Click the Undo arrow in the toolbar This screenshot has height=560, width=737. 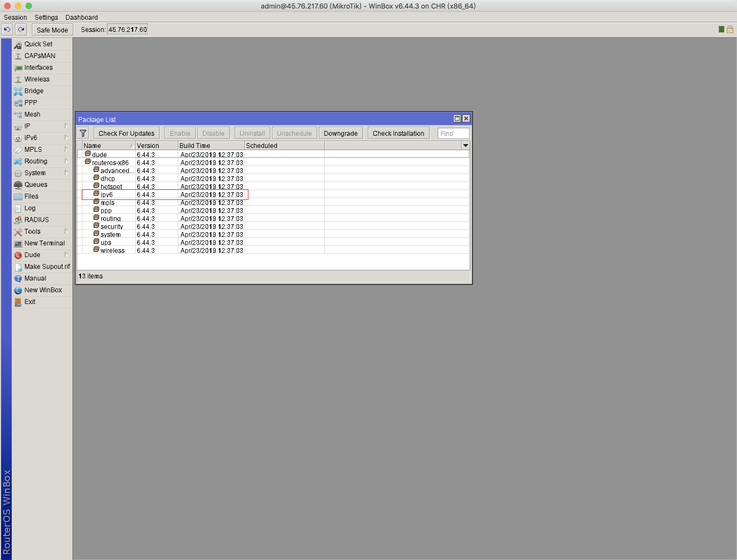[7, 30]
